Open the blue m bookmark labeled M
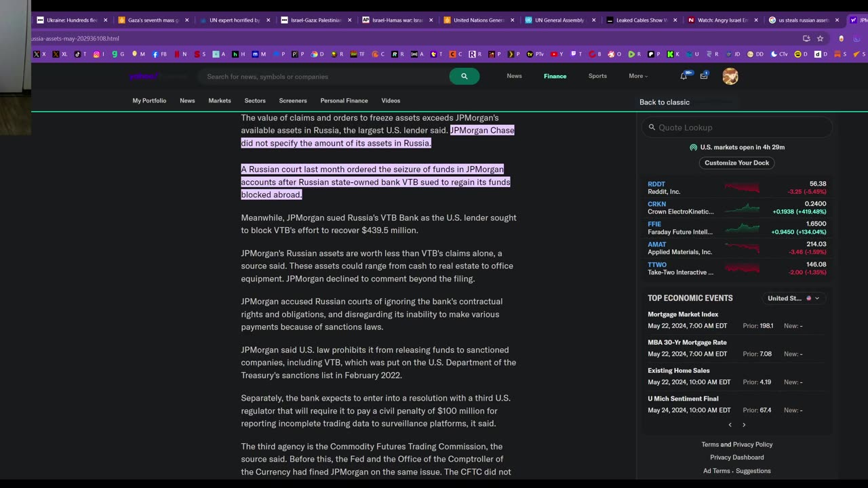This screenshot has height=488, width=868. [259, 54]
